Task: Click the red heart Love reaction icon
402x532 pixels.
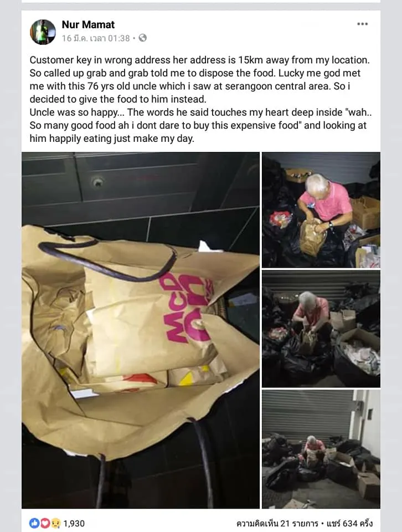Action: [45, 524]
